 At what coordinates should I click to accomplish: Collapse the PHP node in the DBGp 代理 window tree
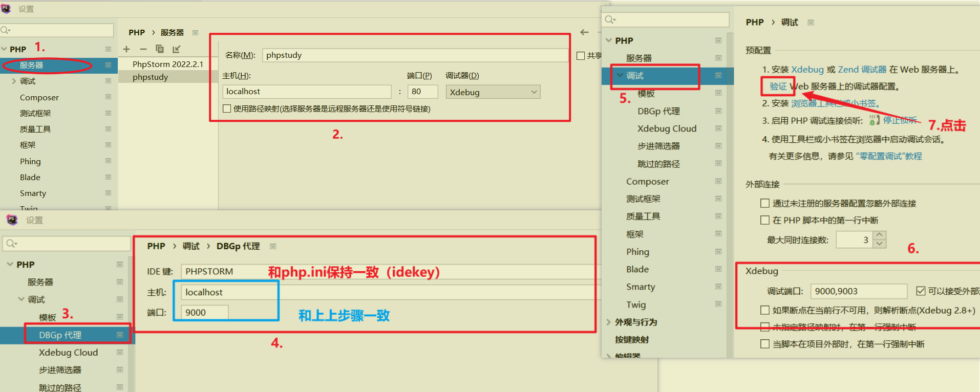pyautogui.click(x=10, y=264)
